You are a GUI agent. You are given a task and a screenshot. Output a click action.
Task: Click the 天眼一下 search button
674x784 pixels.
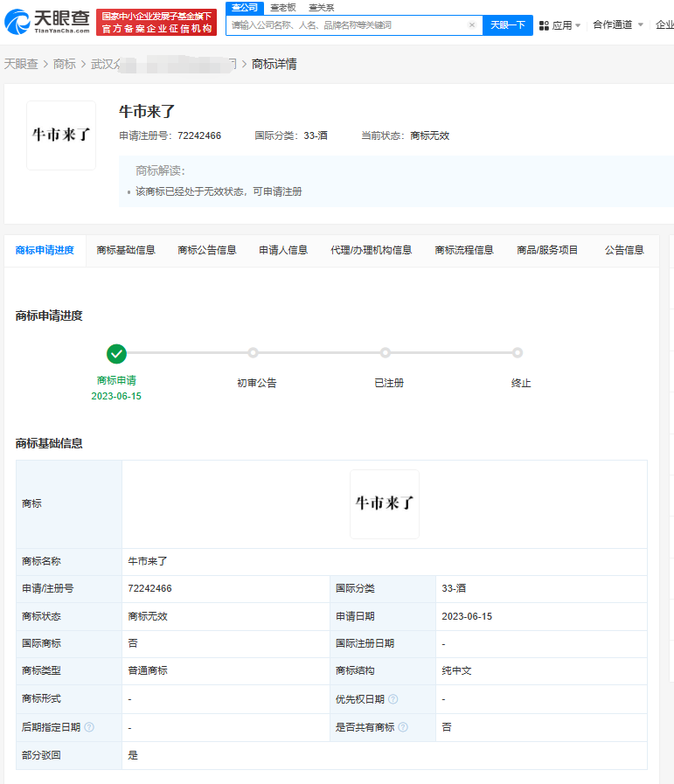tap(508, 25)
